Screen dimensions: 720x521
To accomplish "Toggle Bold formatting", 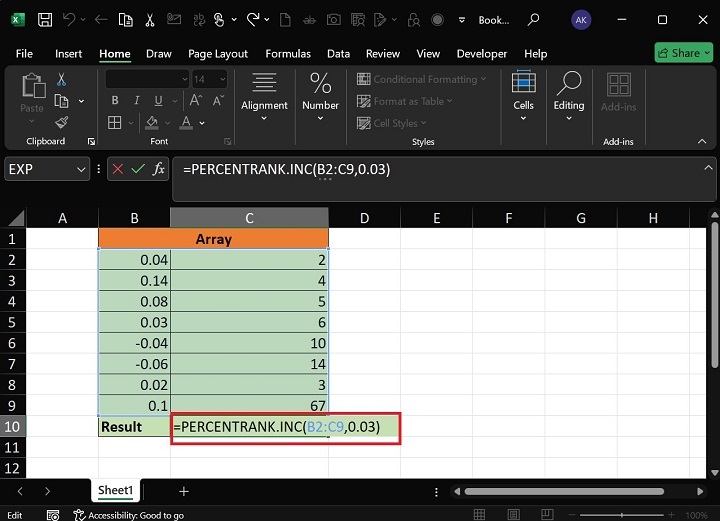I will pyautogui.click(x=115, y=100).
